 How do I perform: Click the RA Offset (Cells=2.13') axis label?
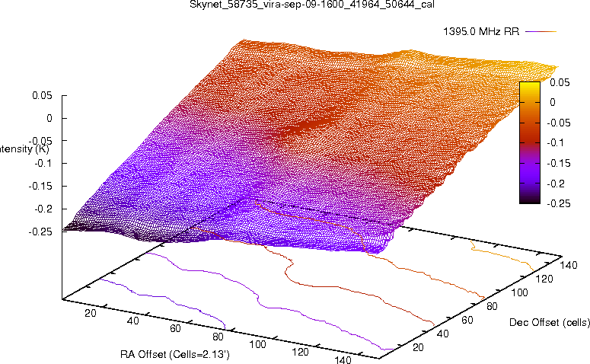175,354
